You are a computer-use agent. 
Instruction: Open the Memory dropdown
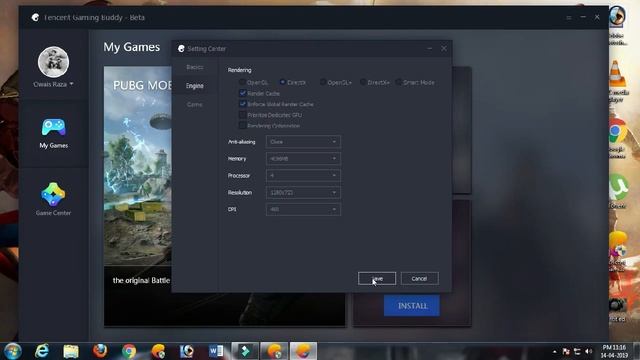[303, 158]
